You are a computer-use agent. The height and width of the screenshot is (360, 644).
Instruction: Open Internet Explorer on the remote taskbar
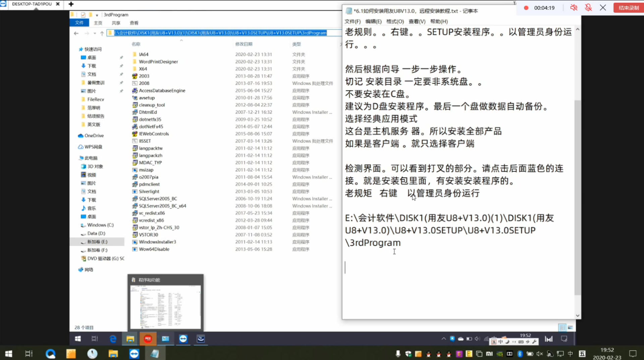pyautogui.click(x=113, y=339)
